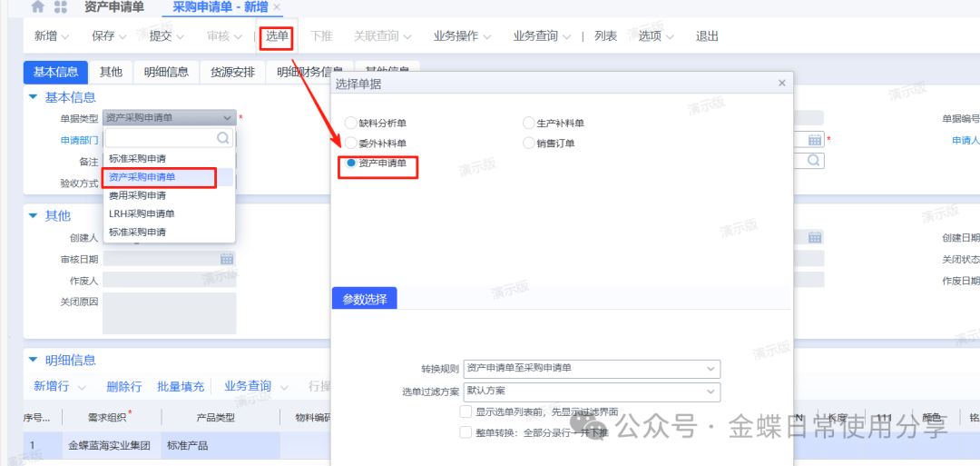This screenshot has height=466, width=980.
Task: Pick 费用采购申请 from the type list
Action: 138,195
